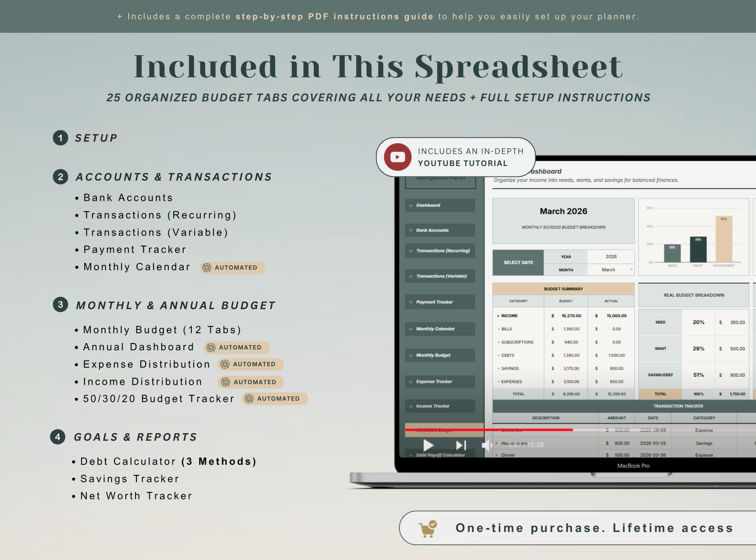Click the "March 2026" heading

(563, 211)
